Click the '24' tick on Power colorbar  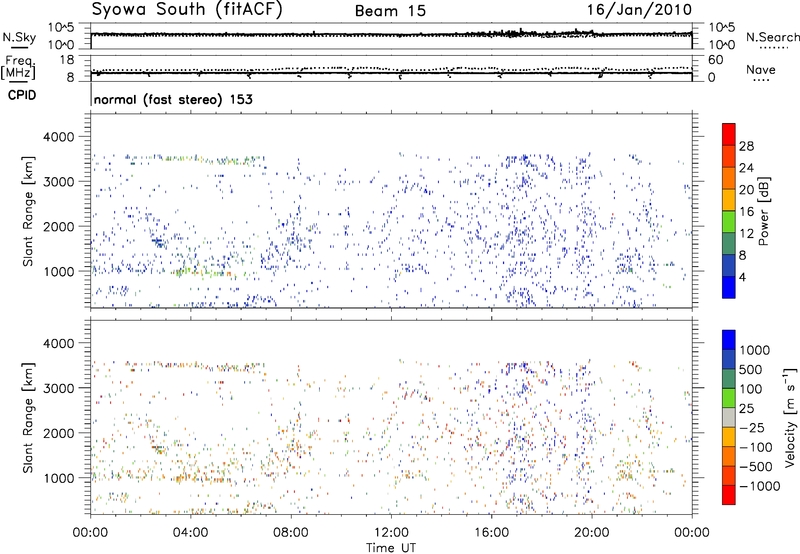coord(746,168)
